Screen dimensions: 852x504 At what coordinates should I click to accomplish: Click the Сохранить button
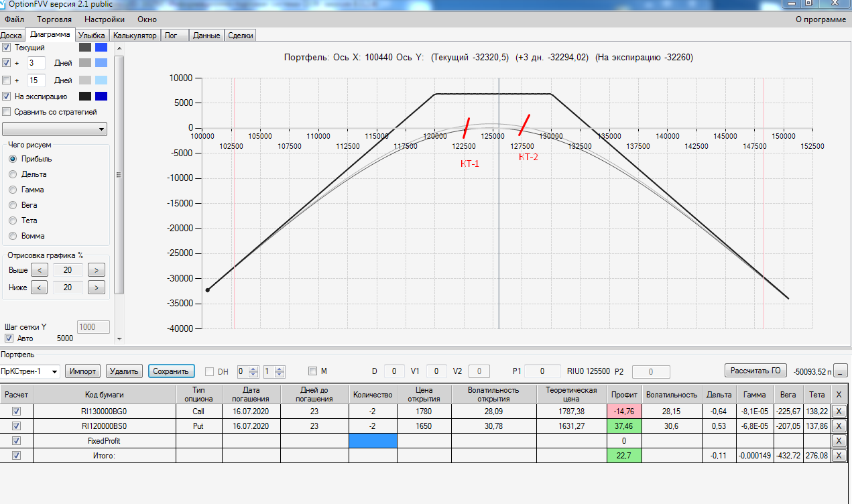(x=171, y=371)
